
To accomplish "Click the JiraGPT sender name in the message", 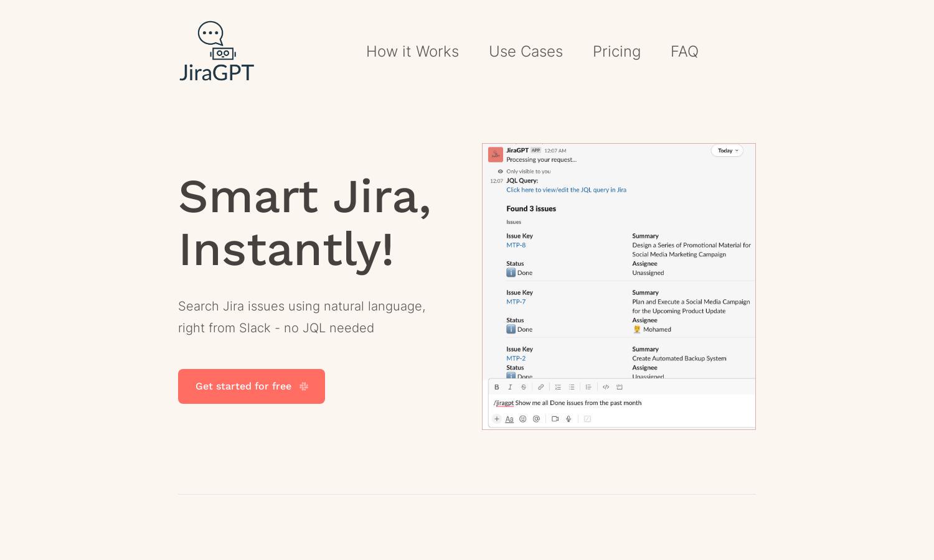I will (x=517, y=150).
